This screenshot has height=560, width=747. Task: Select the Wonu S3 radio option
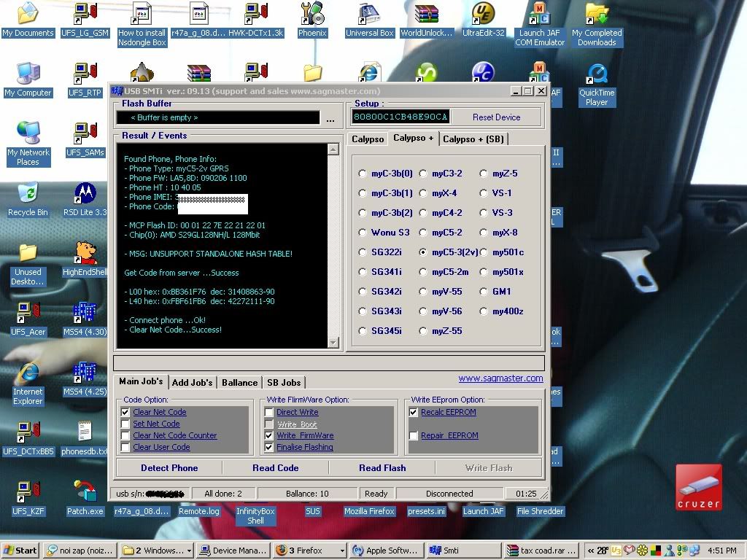tap(363, 233)
